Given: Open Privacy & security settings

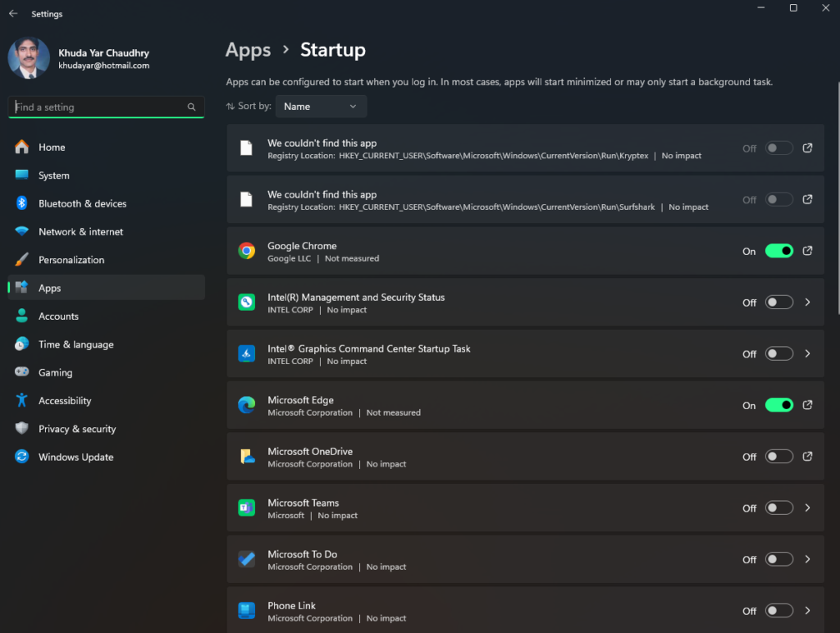Looking at the screenshot, I should (x=76, y=429).
